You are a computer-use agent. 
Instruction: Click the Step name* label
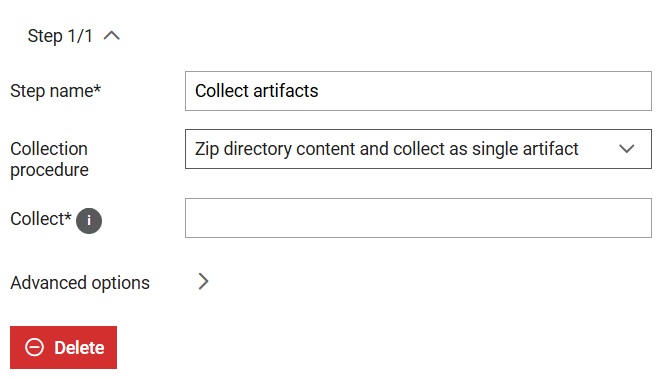coord(55,91)
